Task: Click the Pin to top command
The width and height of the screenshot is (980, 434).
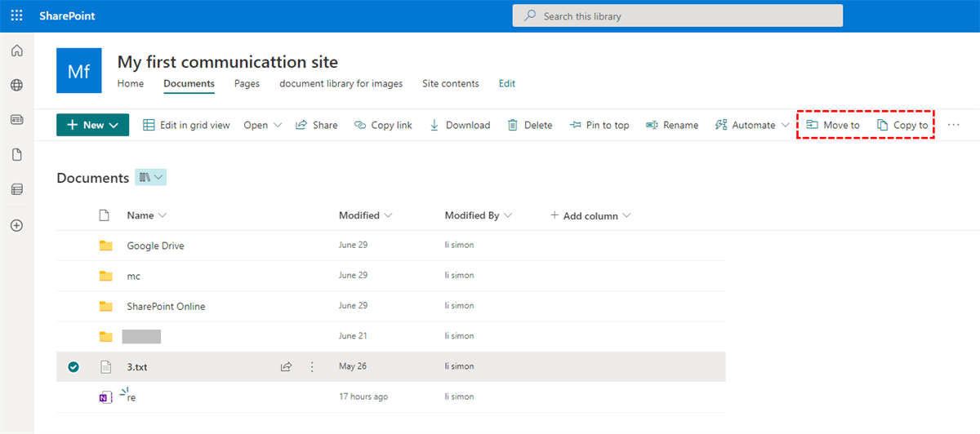Action: point(599,125)
